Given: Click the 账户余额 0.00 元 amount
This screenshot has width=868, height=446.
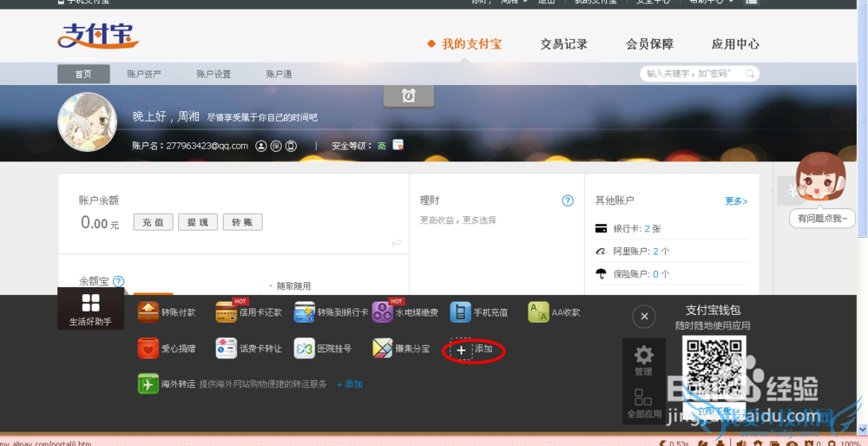Looking at the screenshot, I should point(100,223).
